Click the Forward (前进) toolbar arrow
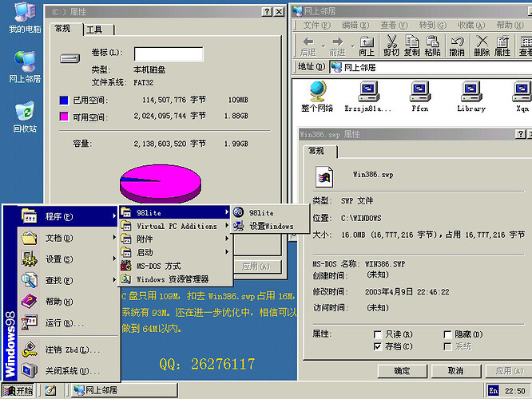 pyautogui.click(x=337, y=46)
